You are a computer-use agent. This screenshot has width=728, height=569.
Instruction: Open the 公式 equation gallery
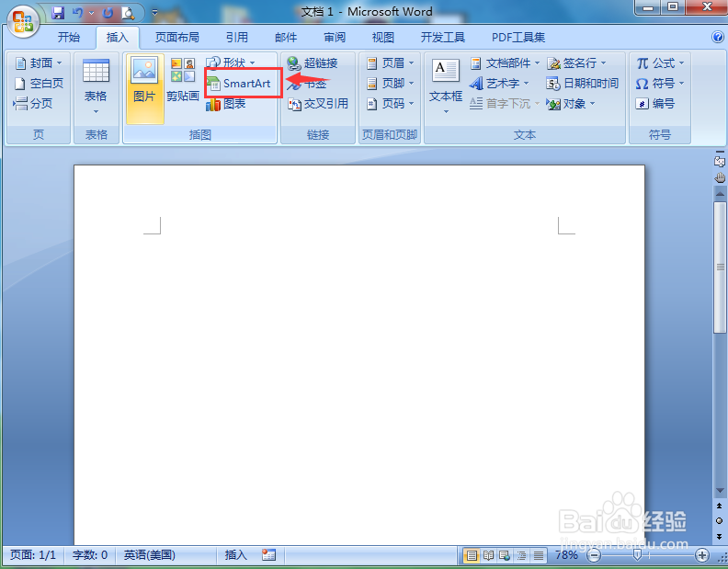(x=660, y=63)
